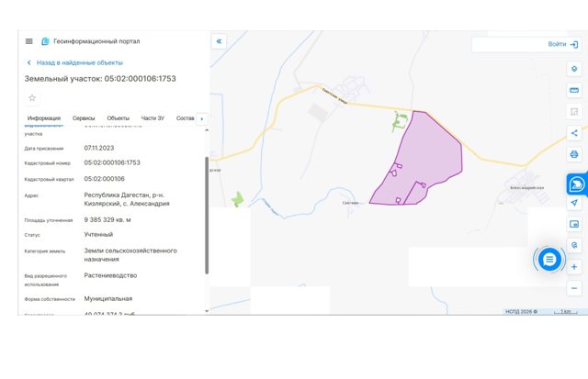588x379 pixels.
Task: Open the overview map tool
Action: tap(573, 224)
